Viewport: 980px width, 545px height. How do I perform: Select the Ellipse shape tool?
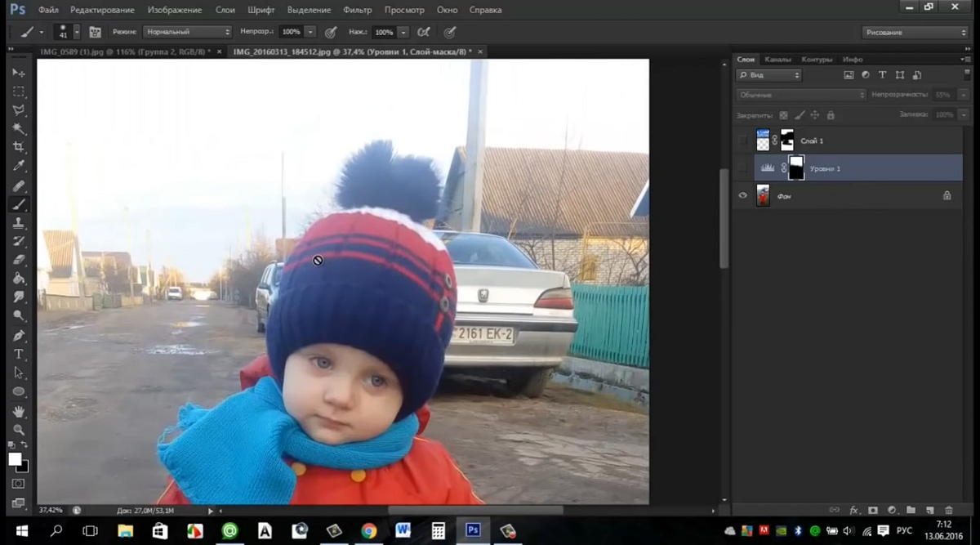pyautogui.click(x=18, y=391)
